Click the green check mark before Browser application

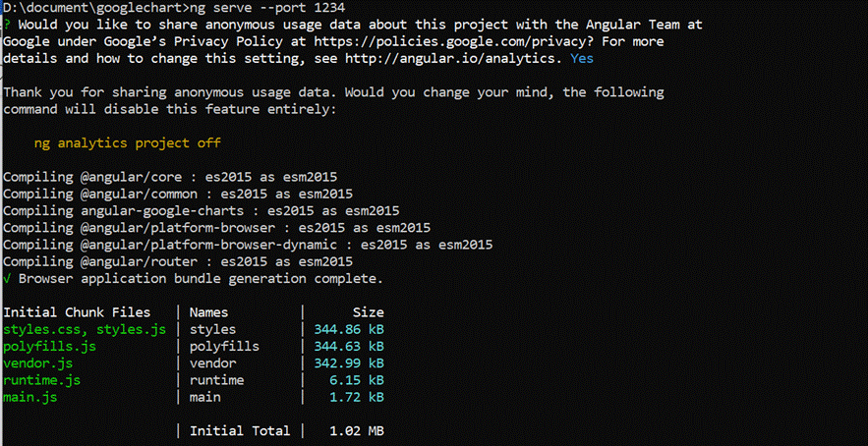tap(7, 279)
